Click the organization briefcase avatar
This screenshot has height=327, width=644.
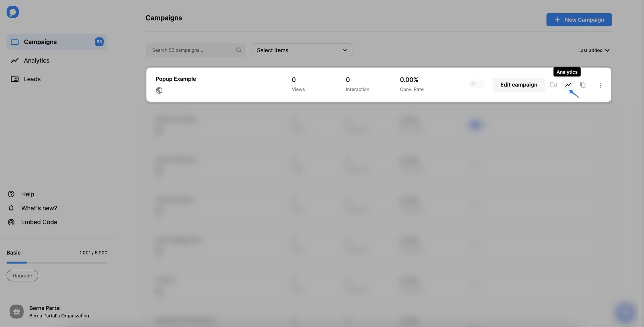click(17, 312)
